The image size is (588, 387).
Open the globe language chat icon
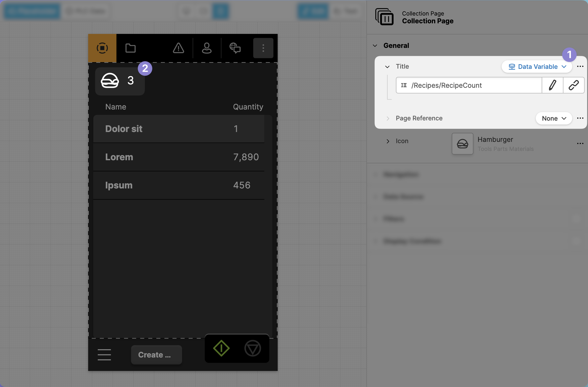(235, 48)
